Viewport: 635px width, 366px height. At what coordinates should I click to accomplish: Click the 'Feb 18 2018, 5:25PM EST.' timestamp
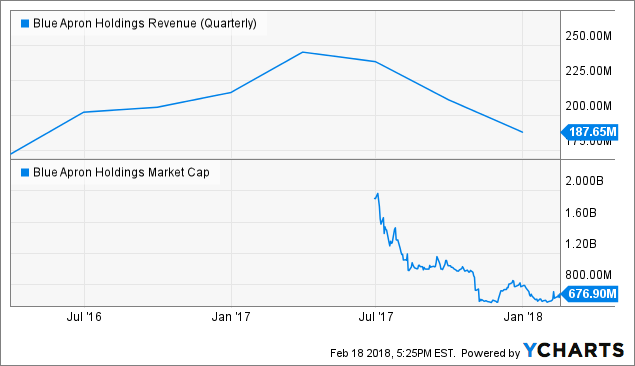tap(392, 353)
